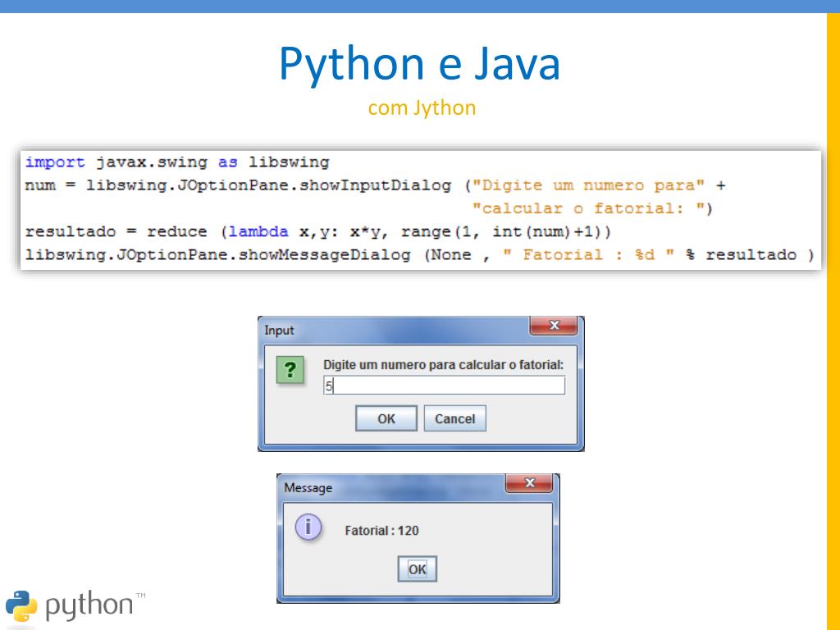Click the 'showInputDialog' code text

coord(375,185)
